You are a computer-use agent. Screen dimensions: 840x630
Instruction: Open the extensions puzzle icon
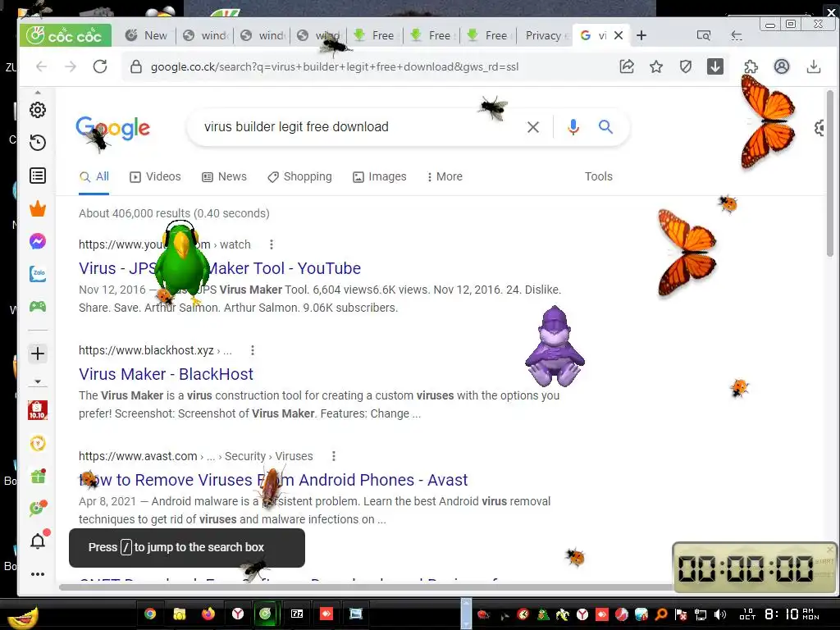coord(751,66)
